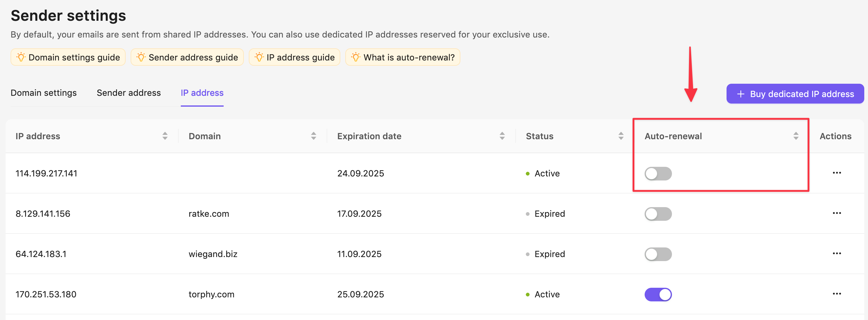This screenshot has height=320, width=868.
Task: Open more options for torphy.com row
Action: click(x=836, y=294)
